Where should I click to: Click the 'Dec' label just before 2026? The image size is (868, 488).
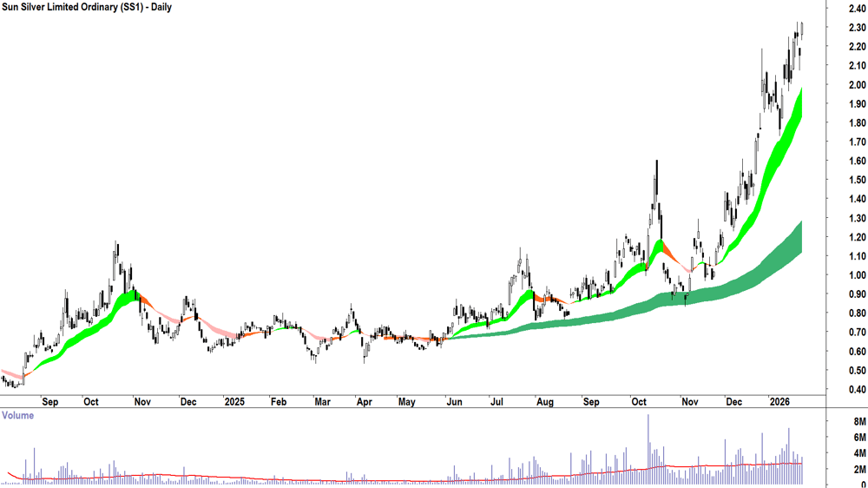coord(734,401)
